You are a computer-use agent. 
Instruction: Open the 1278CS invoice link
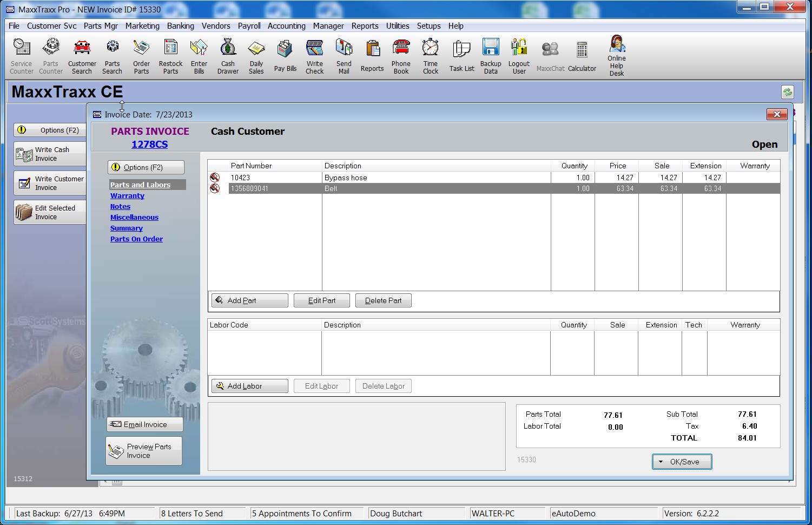click(x=150, y=145)
